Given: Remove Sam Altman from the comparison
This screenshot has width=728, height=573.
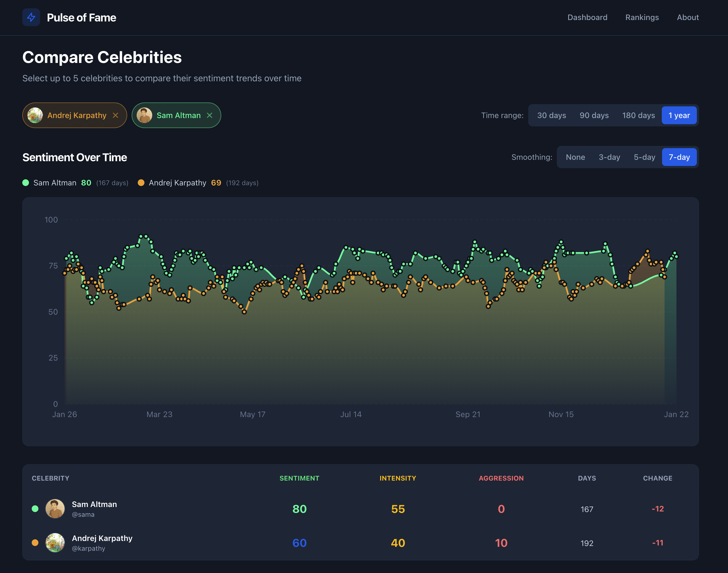Looking at the screenshot, I should 210,115.
